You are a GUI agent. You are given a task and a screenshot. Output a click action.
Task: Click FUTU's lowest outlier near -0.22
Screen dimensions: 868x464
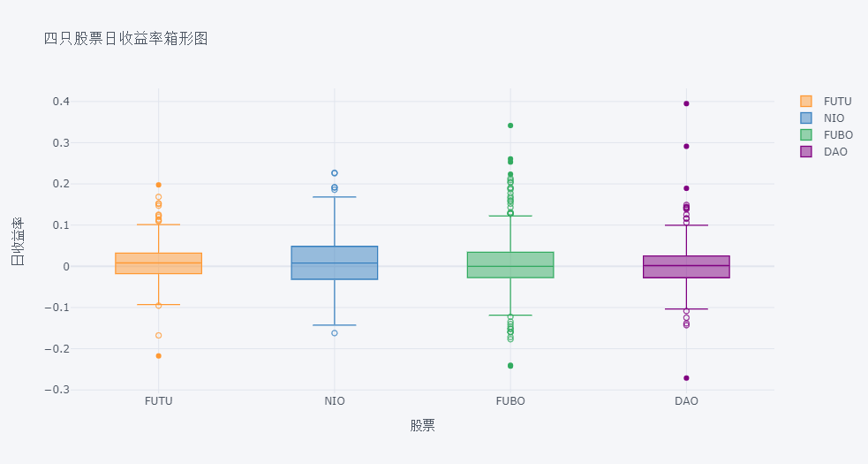(158, 356)
